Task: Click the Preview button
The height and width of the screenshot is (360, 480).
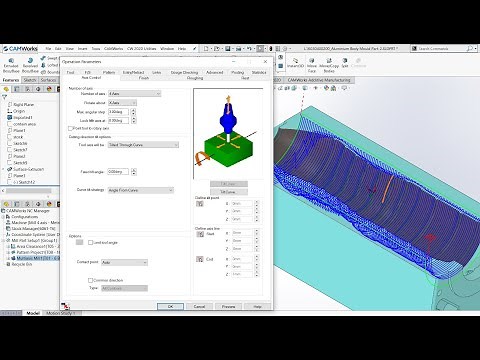Action: tap(228, 306)
